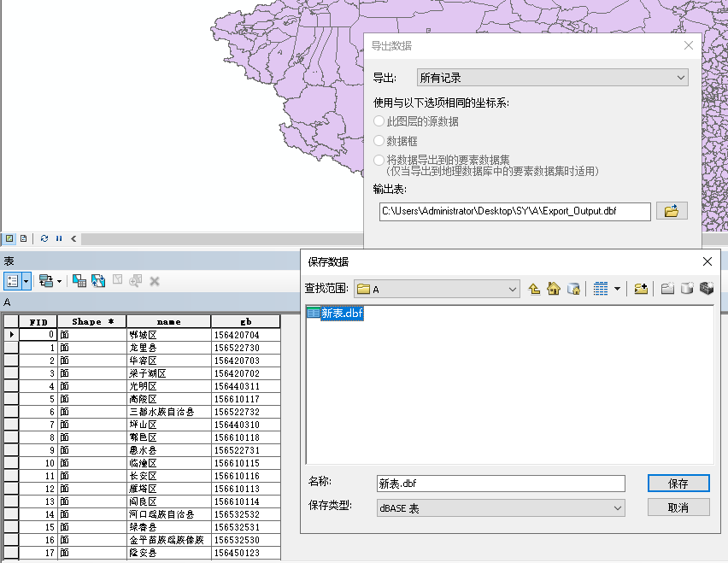The image size is (728, 563).
Task: Open the Table Options menu icon
Action: (x=16, y=280)
